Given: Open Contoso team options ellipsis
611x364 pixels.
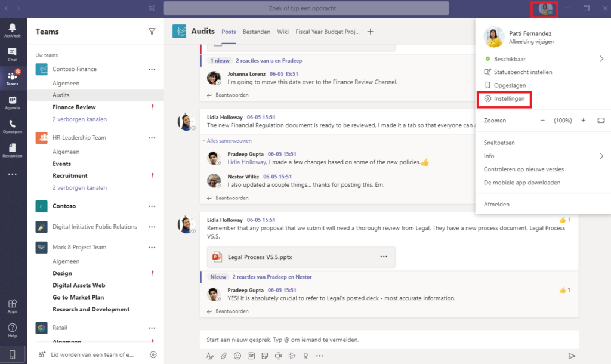Looking at the screenshot, I should 152,206.
